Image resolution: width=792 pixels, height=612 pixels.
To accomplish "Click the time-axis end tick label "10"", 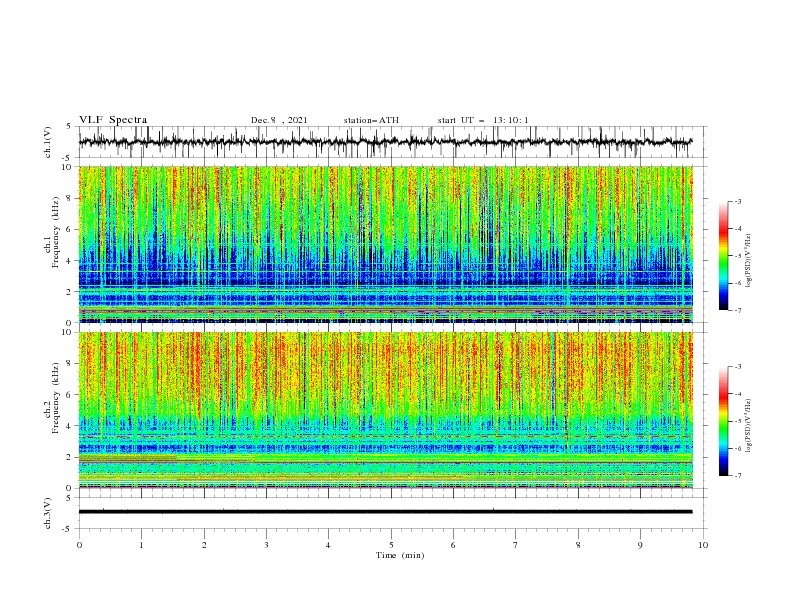I will (x=703, y=545).
